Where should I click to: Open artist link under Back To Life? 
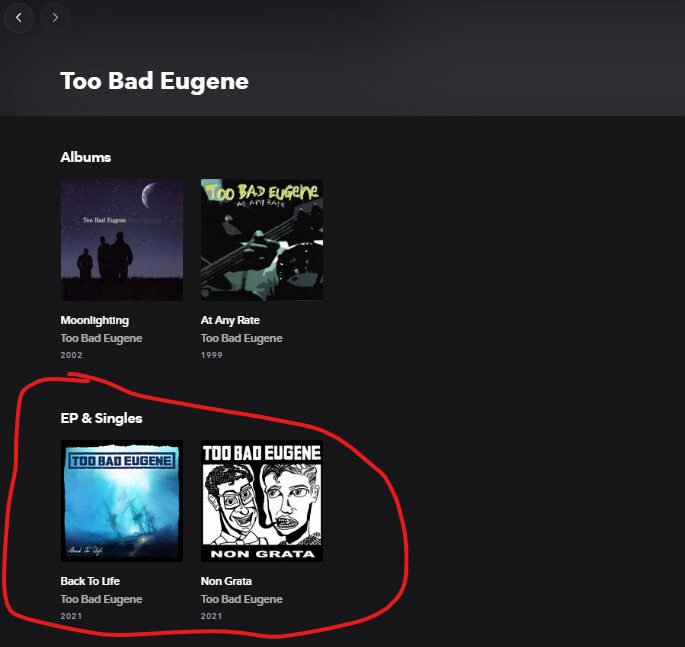click(101, 599)
